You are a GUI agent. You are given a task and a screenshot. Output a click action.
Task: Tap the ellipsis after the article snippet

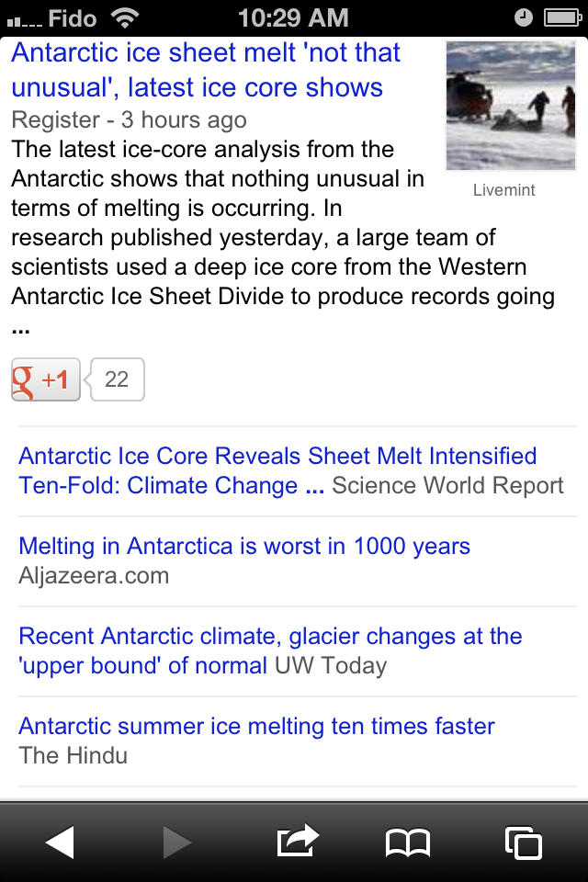(21, 328)
